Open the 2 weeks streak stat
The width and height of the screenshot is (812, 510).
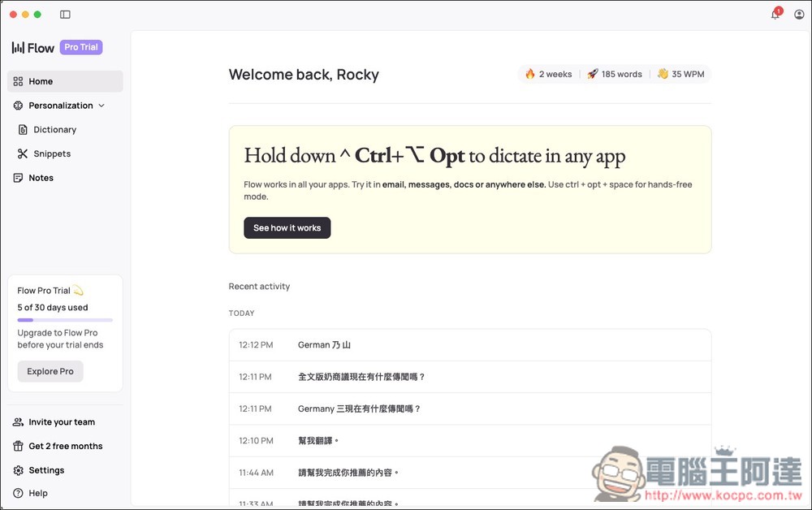click(549, 74)
